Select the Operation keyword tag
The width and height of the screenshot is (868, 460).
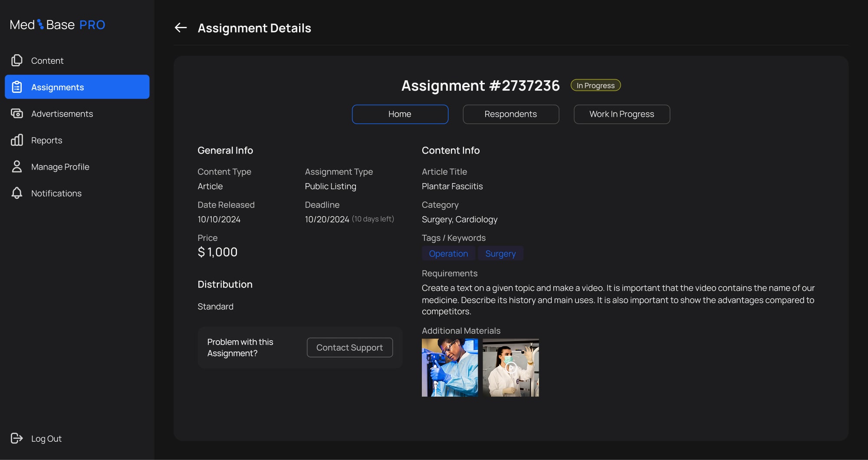point(448,253)
